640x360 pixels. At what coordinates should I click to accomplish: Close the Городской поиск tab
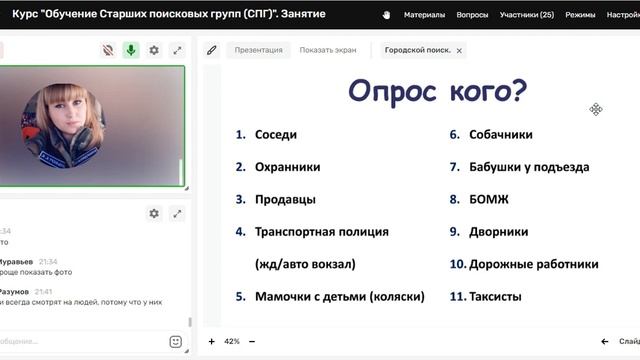[459, 51]
